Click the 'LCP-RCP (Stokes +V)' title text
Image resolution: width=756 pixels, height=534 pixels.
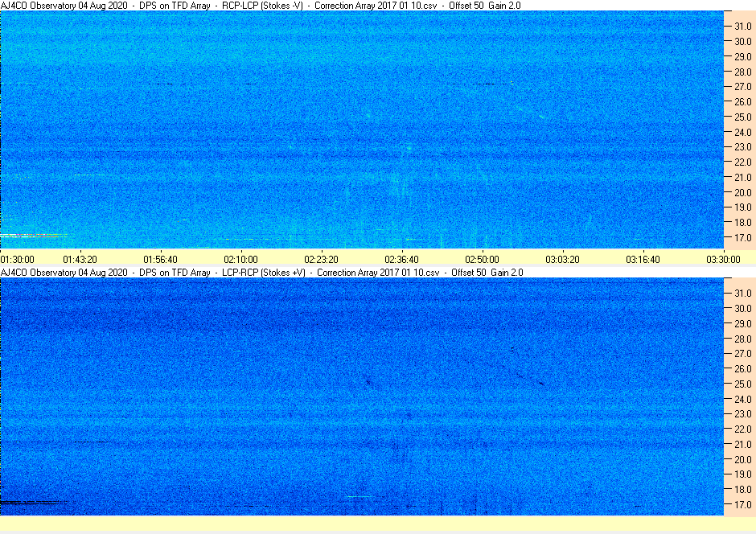click(264, 273)
